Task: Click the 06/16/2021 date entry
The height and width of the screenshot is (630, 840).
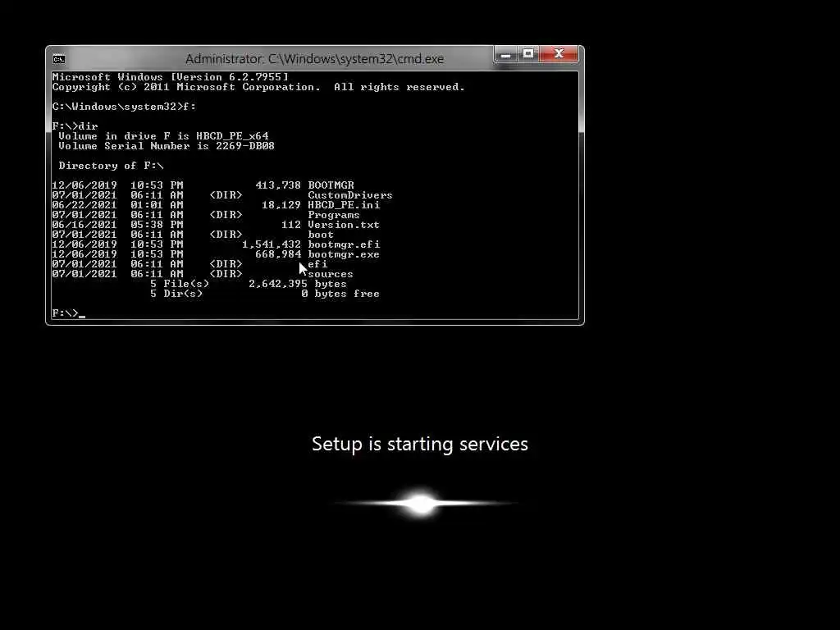Action: point(84,225)
